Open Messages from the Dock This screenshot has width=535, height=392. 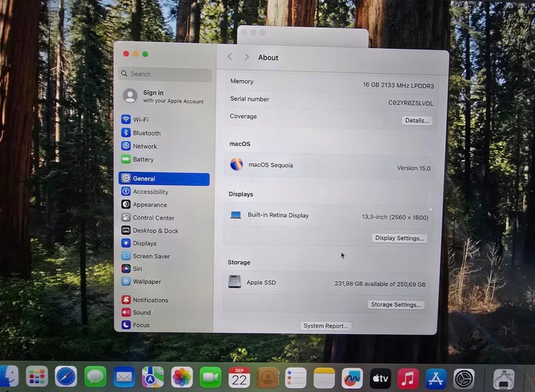click(x=95, y=376)
